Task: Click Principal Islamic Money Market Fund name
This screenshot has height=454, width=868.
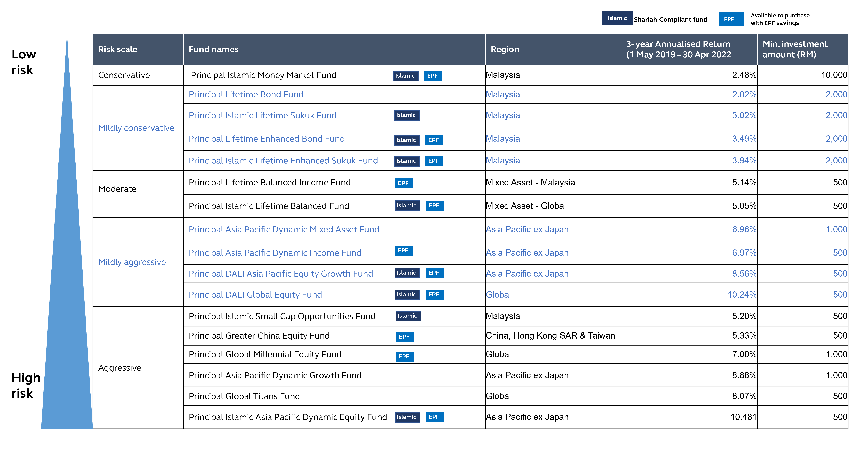Action: pos(263,75)
